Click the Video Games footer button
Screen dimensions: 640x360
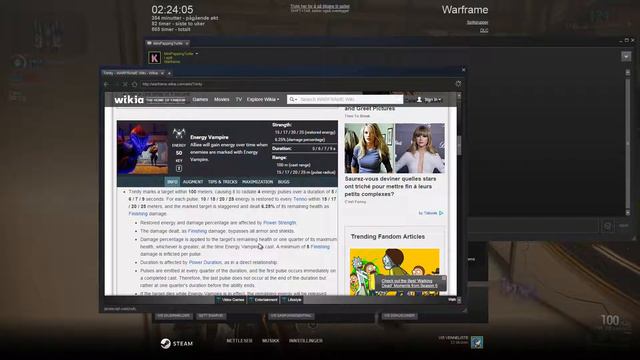(231, 300)
